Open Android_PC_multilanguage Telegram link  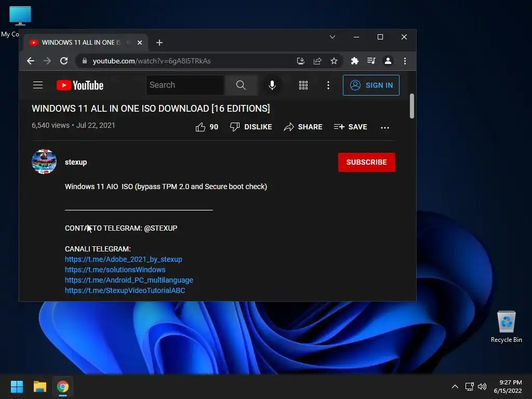pos(129,280)
